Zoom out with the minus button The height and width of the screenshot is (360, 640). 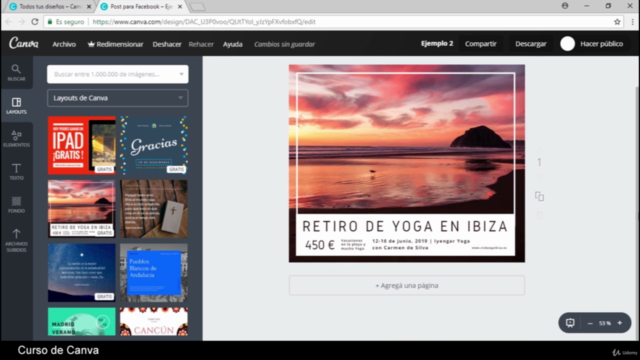click(590, 323)
